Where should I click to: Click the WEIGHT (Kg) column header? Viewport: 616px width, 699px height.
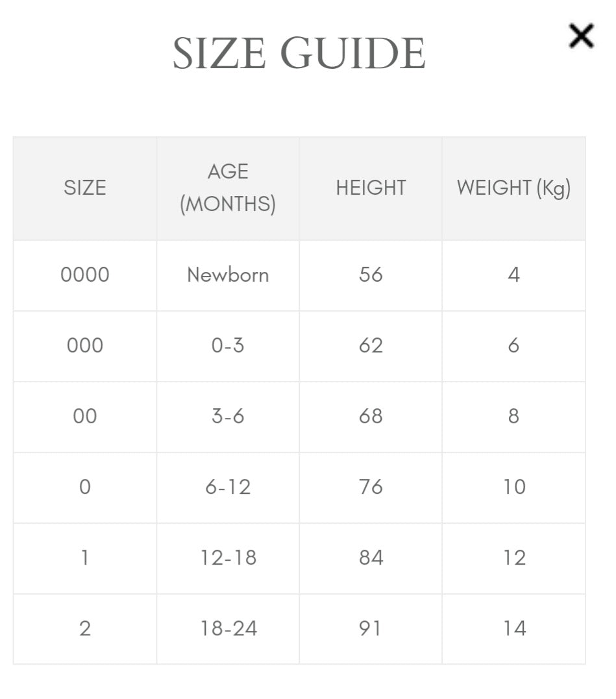coord(514,188)
